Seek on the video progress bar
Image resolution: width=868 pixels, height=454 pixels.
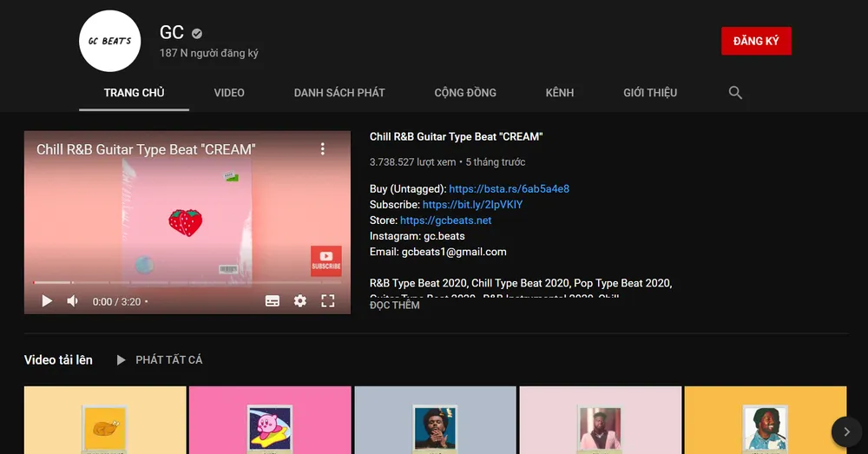click(x=174, y=283)
